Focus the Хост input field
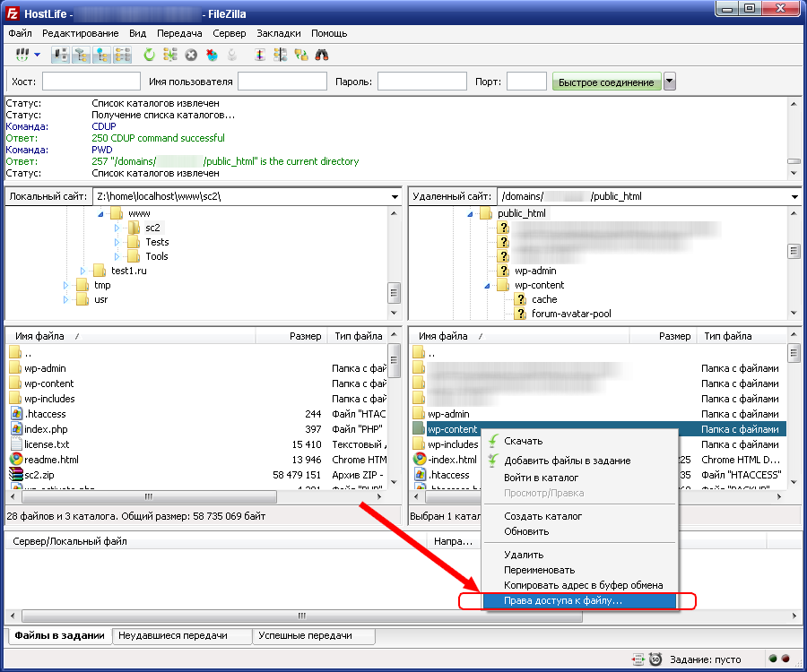 coord(91,82)
